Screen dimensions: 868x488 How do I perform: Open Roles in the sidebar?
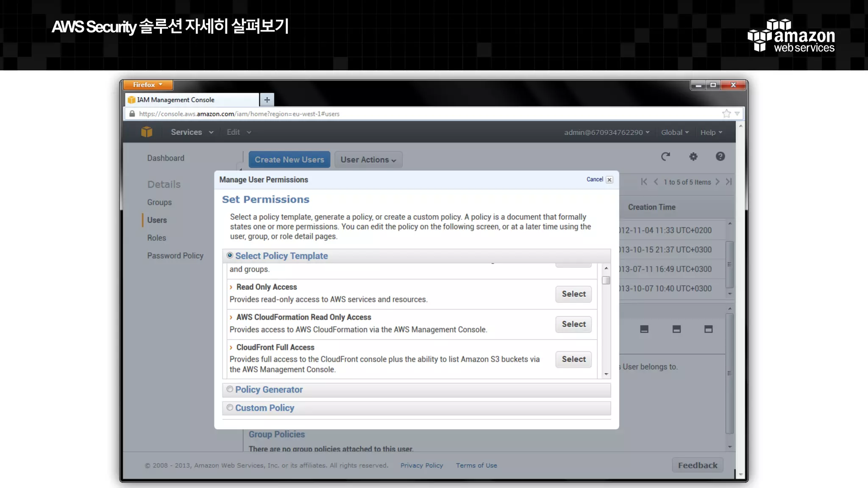[156, 238]
